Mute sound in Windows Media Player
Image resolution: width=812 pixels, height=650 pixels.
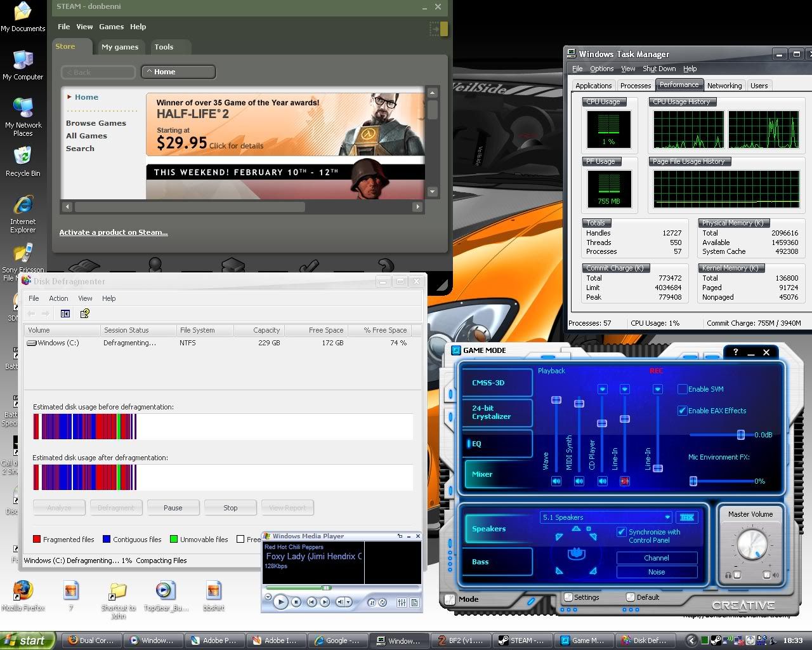[x=341, y=602]
